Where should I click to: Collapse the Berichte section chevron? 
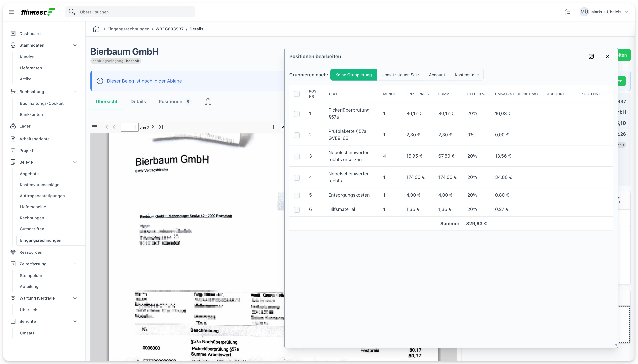click(75, 321)
